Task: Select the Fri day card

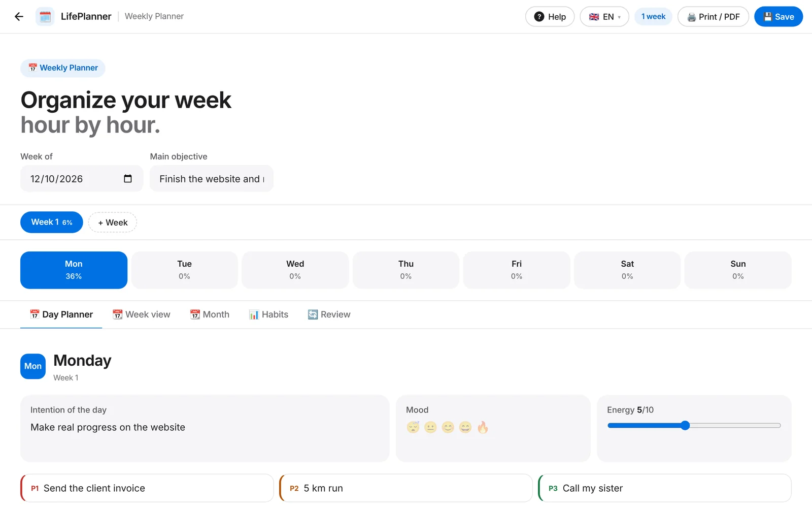Action: click(517, 270)
